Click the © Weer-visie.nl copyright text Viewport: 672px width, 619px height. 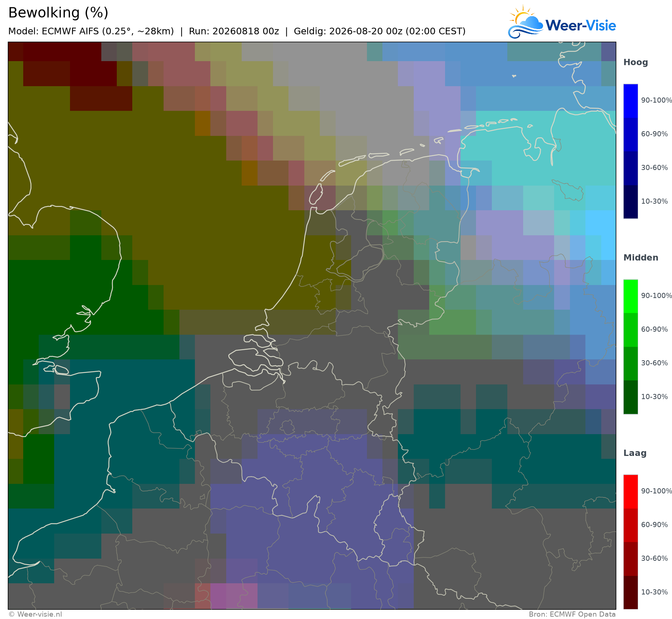click(x=35, y=614)
